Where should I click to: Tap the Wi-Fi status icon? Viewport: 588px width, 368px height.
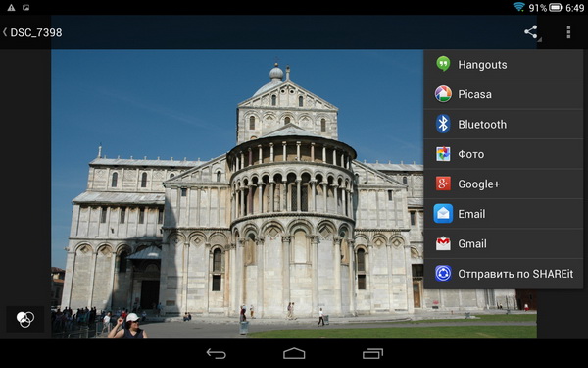click(519, 7)
